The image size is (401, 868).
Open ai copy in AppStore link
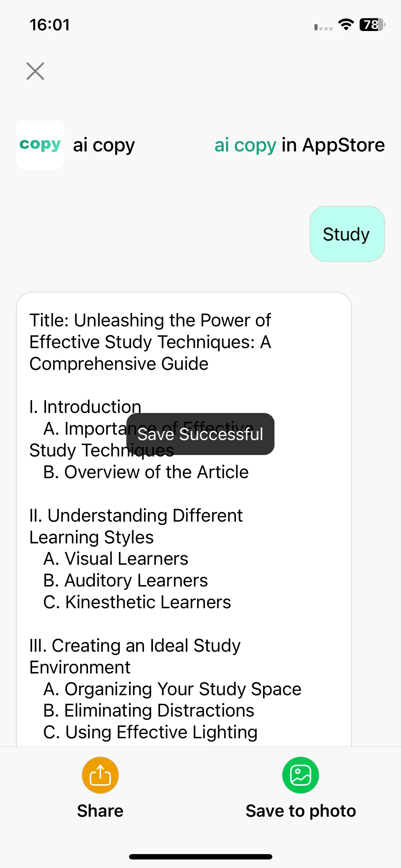[299, 145]
